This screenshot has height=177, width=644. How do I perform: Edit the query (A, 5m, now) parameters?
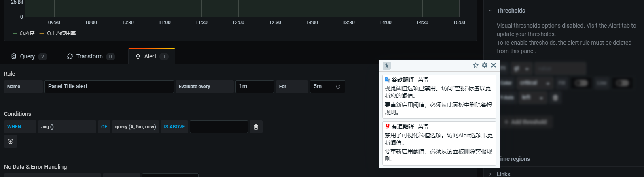pos(136,127)
